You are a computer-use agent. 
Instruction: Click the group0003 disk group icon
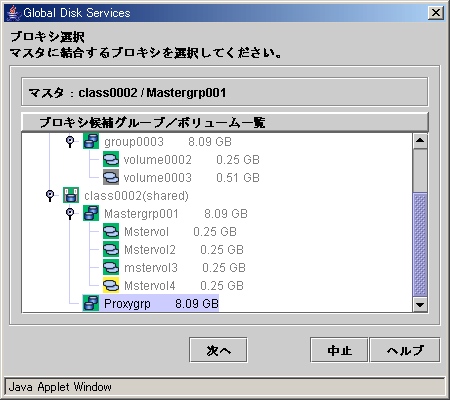tap(91, 141)
